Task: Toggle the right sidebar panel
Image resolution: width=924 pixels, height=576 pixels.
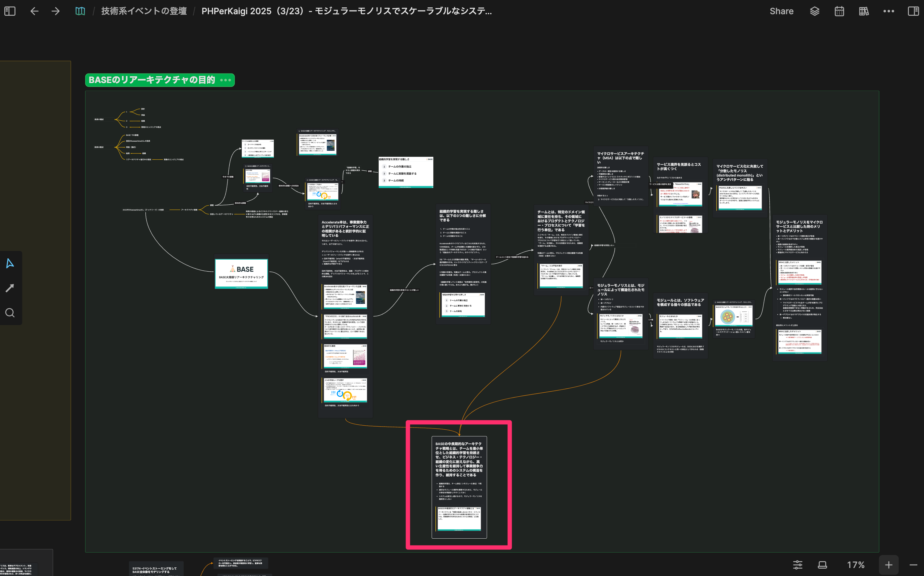Action: coord(913,11)
